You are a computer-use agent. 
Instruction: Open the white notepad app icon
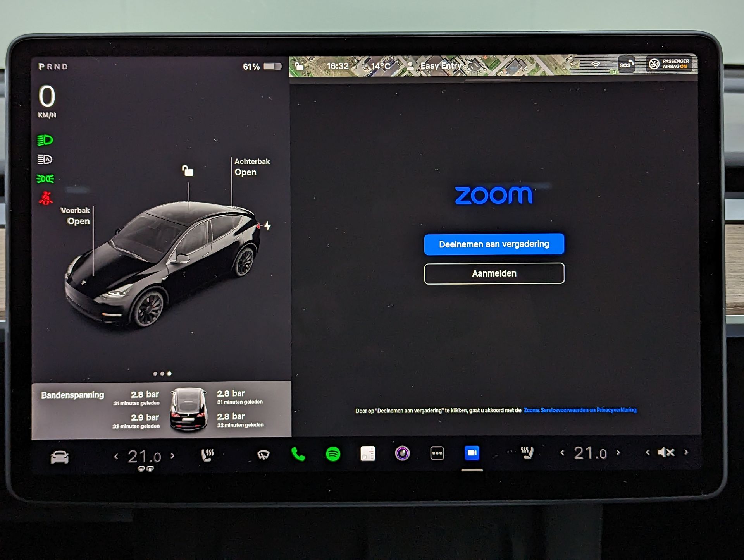tap(367, 453)
